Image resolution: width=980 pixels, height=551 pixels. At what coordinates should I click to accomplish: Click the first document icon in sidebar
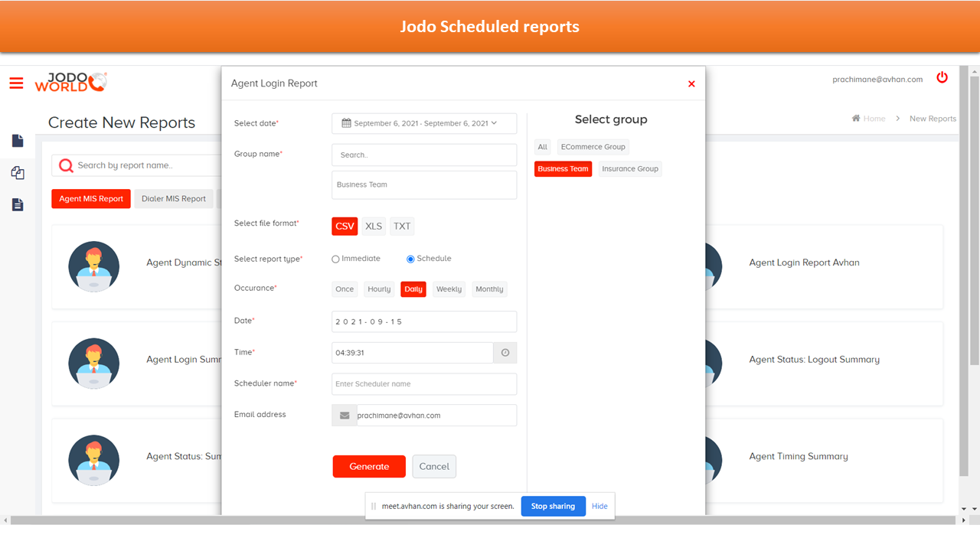click(x=18, y=141)
